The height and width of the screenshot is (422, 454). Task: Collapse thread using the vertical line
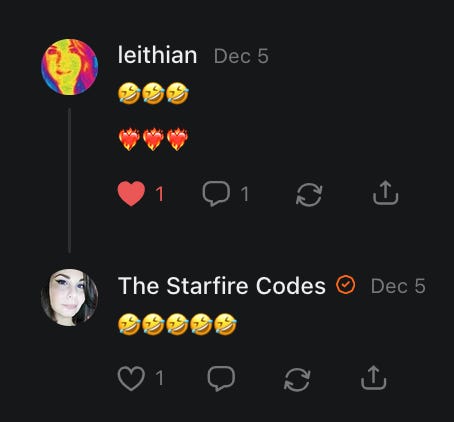point(69,180)
